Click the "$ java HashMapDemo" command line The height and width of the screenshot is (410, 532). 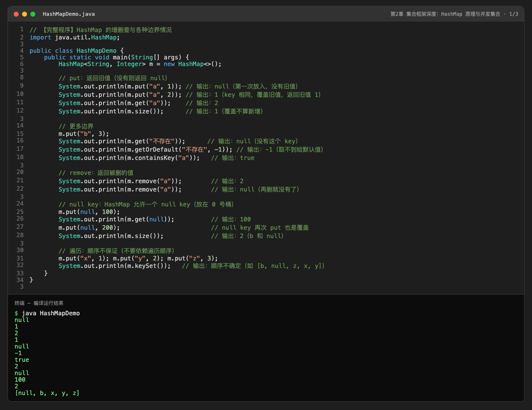[x=47, y=313]
